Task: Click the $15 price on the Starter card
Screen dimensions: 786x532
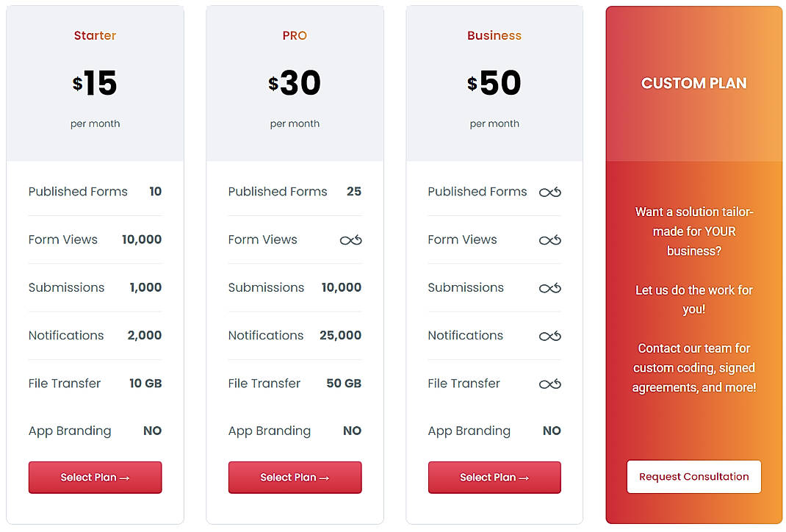Action: (95, 83)
